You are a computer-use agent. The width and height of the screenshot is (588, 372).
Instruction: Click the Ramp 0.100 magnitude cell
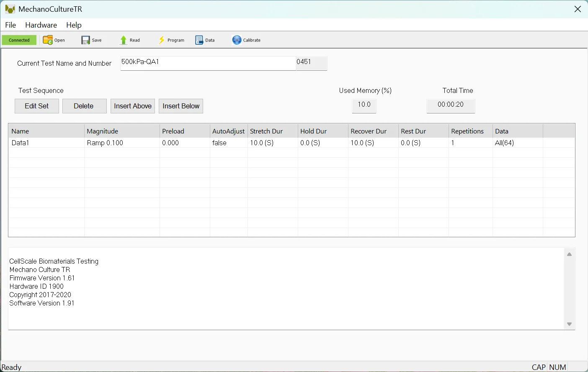[122, 143]
